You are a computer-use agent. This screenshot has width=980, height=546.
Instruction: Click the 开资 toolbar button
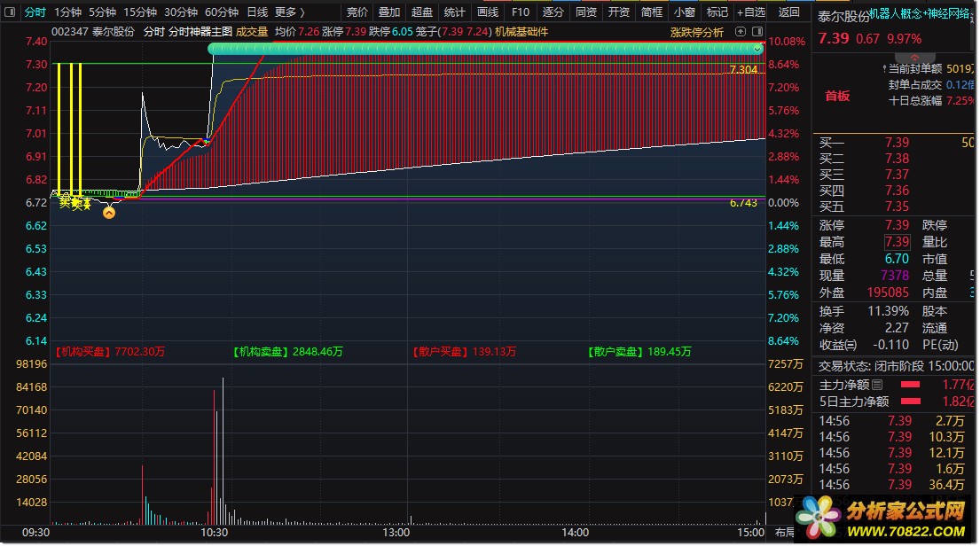(619, 12)
